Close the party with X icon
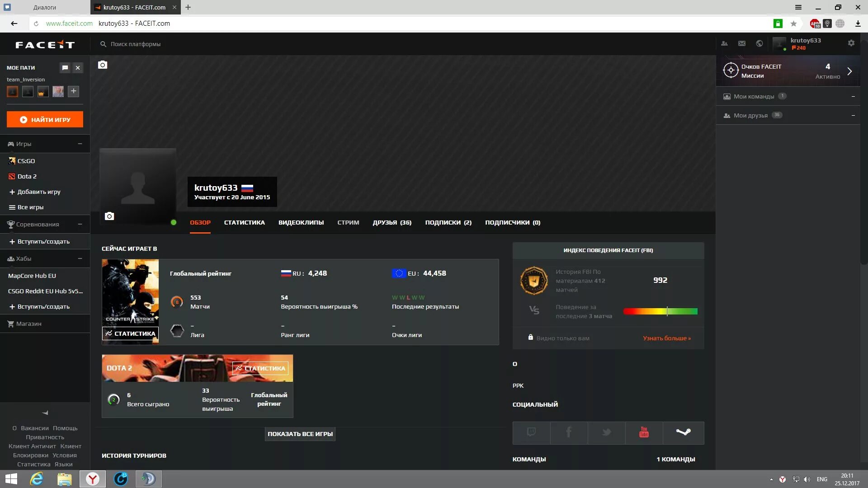The image size is (868, 488). (78, 68)
